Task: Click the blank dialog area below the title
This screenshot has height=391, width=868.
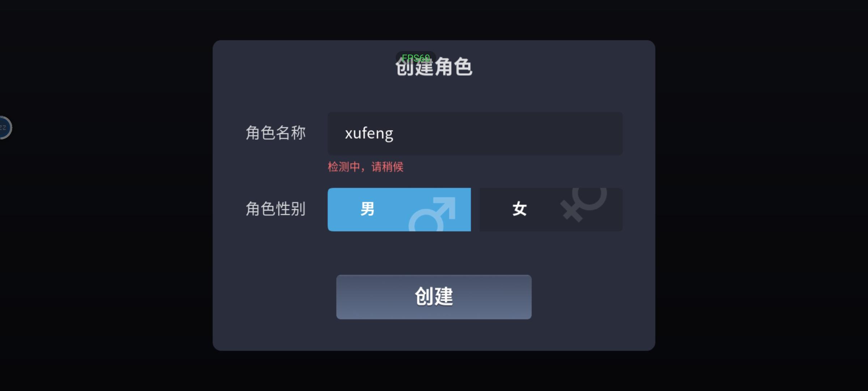Action: click(434, 95)
